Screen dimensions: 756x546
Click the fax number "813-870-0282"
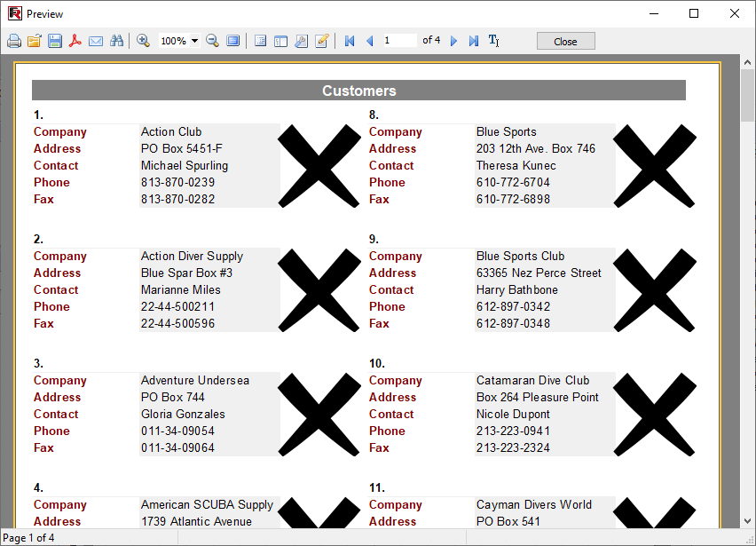(178, 199)
